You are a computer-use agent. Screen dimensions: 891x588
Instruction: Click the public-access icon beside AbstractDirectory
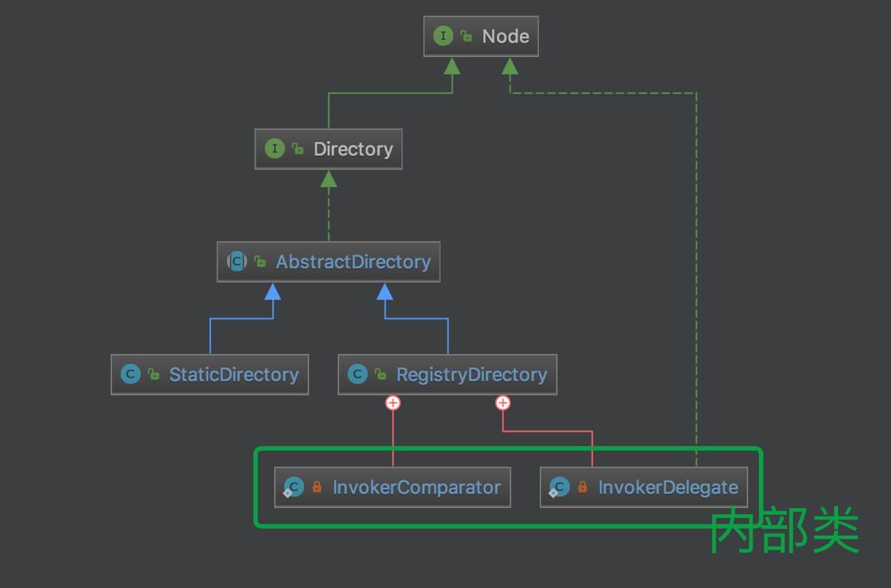coord(261,262)
